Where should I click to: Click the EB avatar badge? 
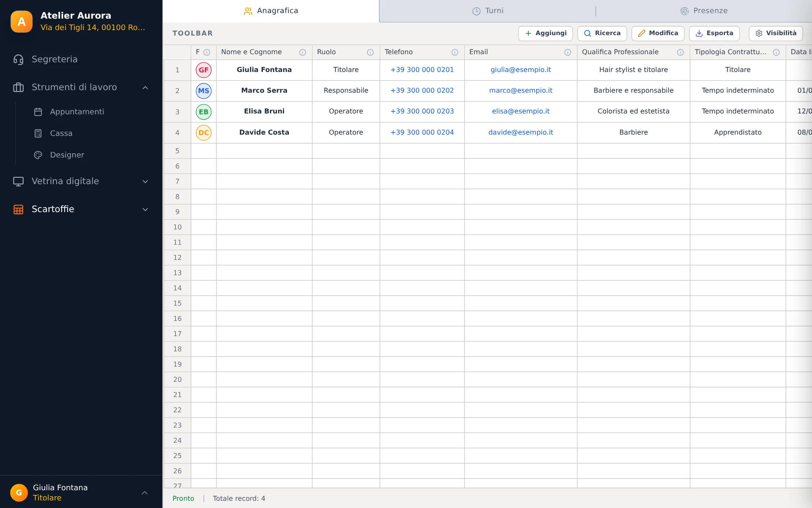[204, 112]
